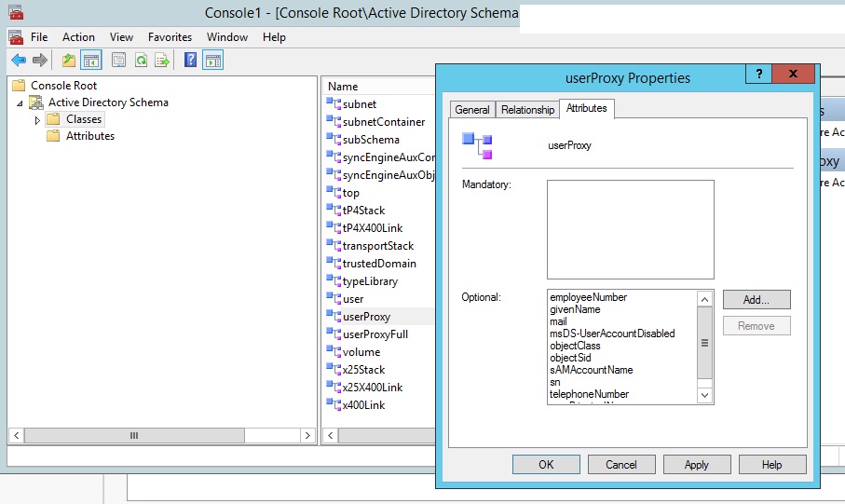Click the Refresh toolbar icon
Screen dimensions: 845x504
(x=142, y=60)
